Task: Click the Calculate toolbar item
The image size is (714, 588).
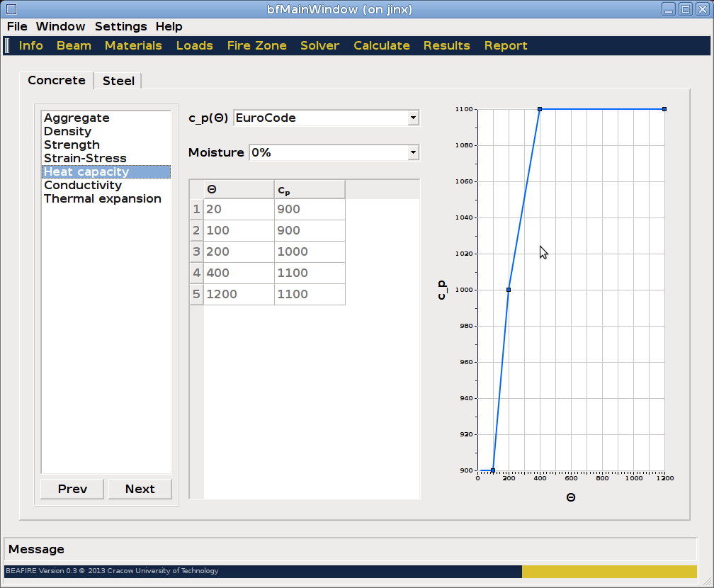Action: click(381, 45)
